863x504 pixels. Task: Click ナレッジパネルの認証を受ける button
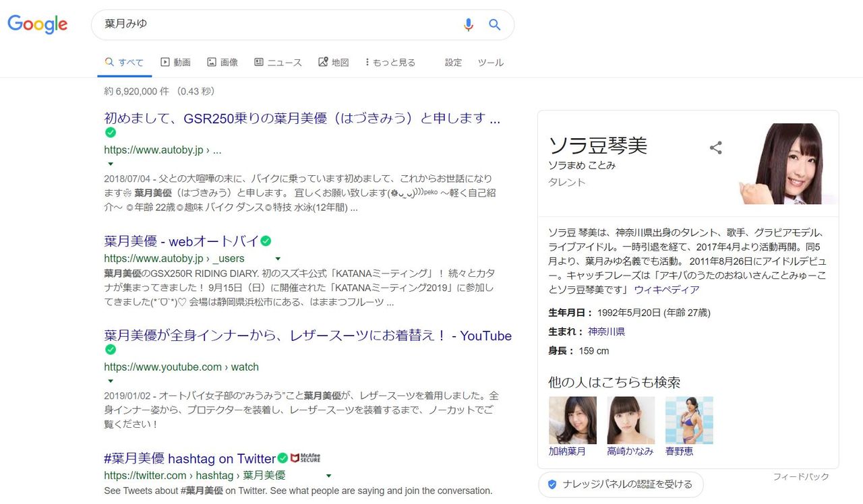pos(621,484)
